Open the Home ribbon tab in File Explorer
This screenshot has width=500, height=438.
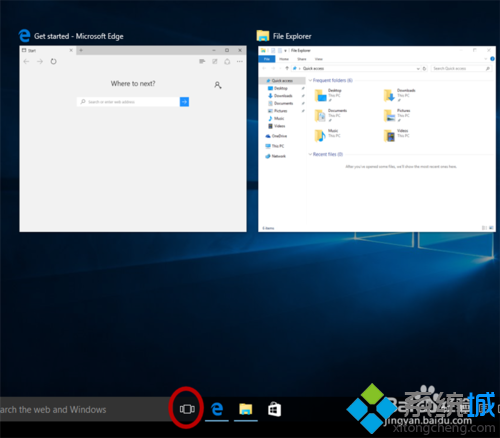[x=284, y=59]
